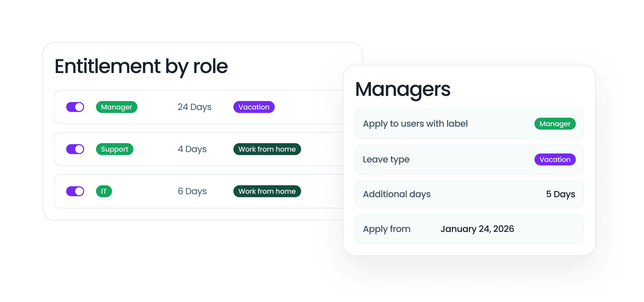Click the Support label badge
Viewport: 644px width, 302px height.
pos(116,149)
